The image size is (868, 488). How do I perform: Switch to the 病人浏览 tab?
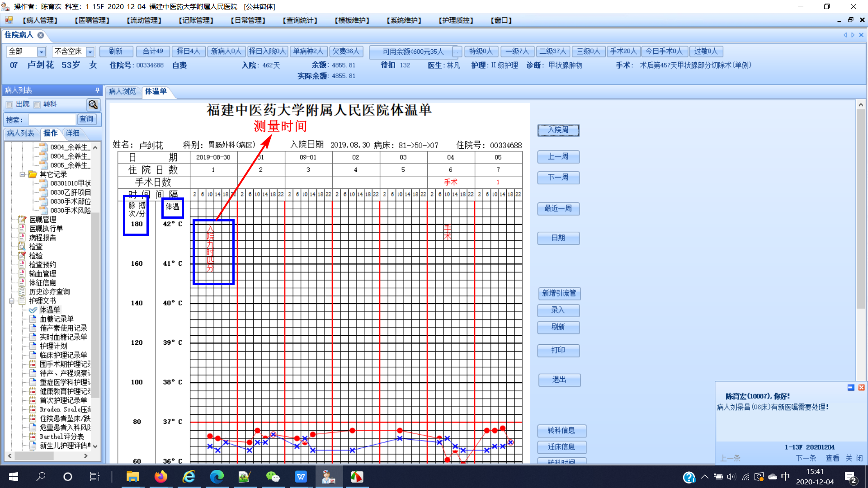click(122, 91)
